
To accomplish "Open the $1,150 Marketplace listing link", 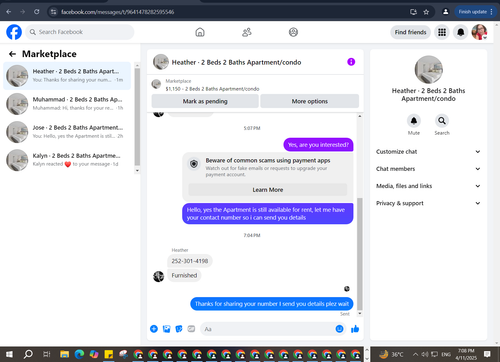I will coord(212,89).
